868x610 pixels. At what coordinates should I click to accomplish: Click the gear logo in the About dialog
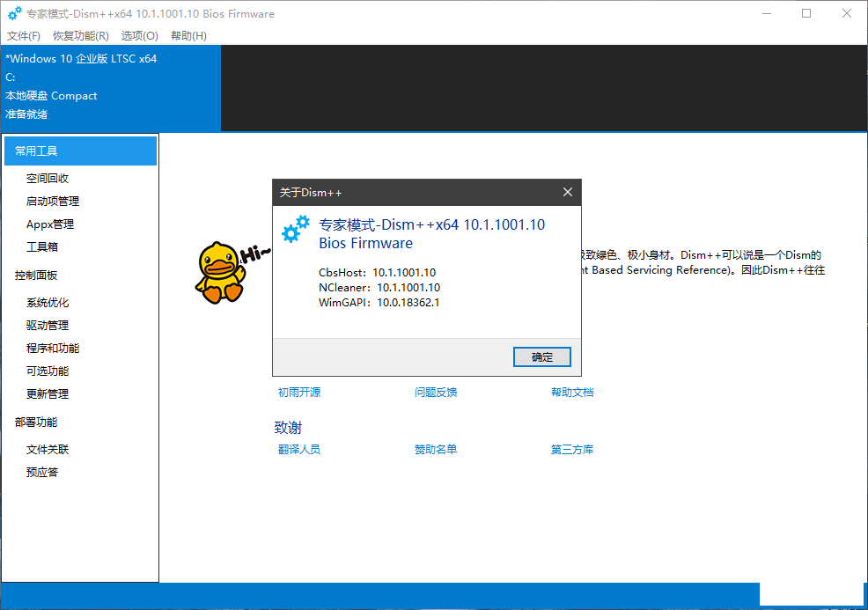tap(296, 229)
